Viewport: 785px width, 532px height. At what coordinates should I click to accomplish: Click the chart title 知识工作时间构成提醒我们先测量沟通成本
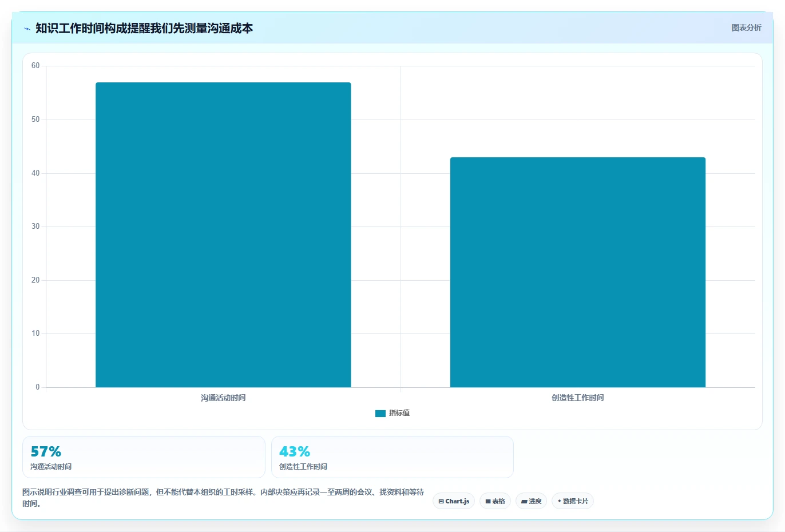pyautogui.click(x=144, y=28)
